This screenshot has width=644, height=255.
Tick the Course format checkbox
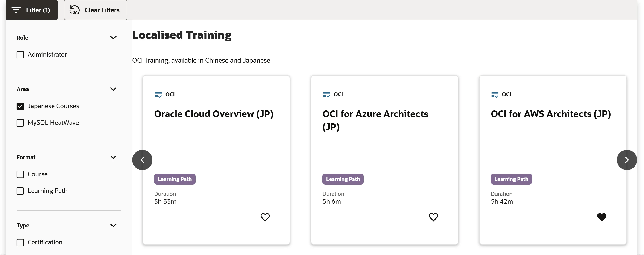20,174
